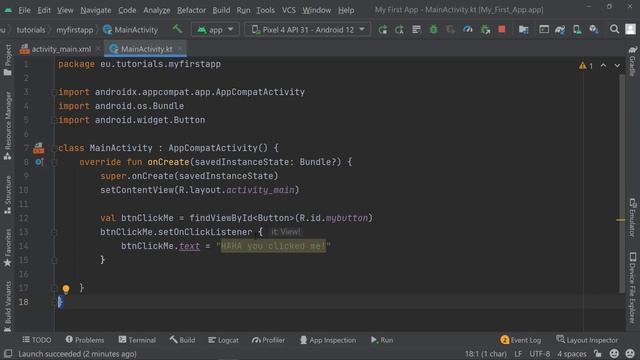Click the Make Project hammer icon

177,29
